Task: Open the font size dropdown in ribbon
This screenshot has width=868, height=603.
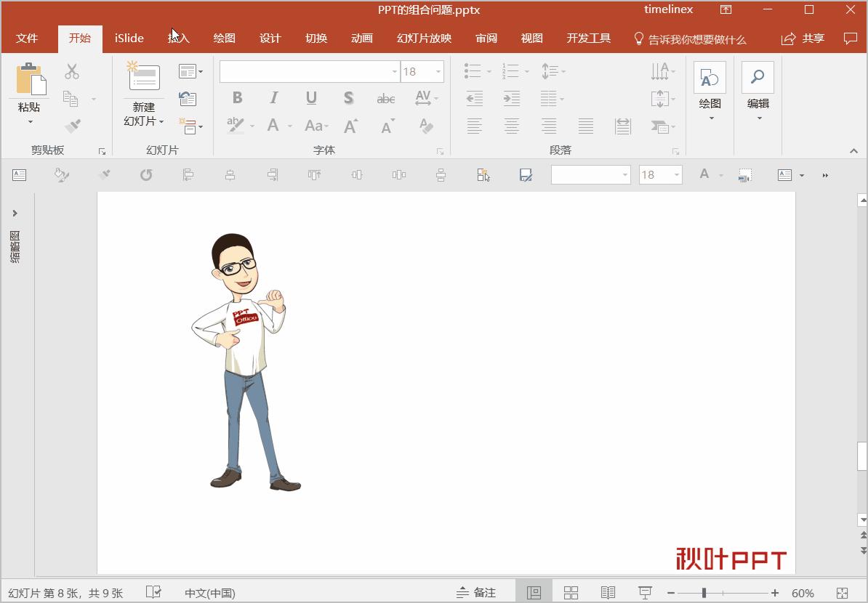Action: (438, 71)
